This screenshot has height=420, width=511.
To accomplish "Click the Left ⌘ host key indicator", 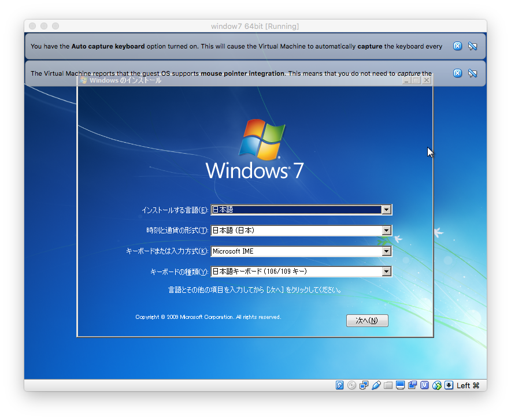I will (x=468, y=385).
